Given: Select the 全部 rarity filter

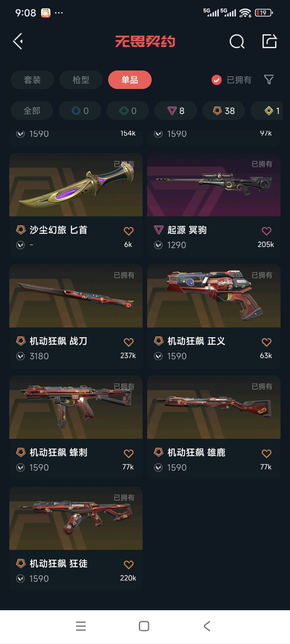Looking at the screenshot, I should pos(32,111).
